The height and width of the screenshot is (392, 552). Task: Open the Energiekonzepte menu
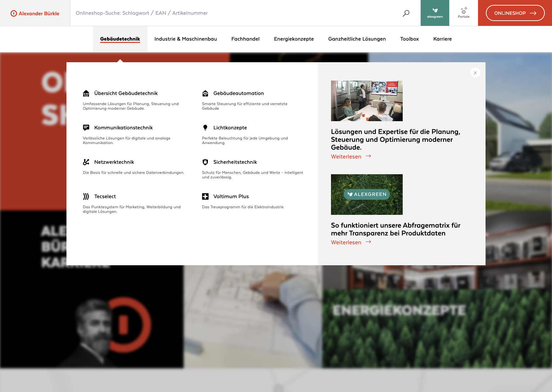click(x=294, y=39)
